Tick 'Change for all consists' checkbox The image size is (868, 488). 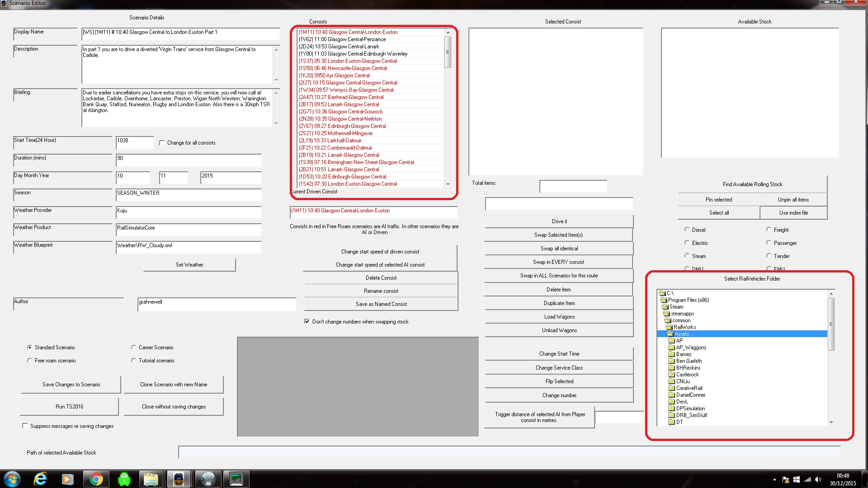point(162,143)
